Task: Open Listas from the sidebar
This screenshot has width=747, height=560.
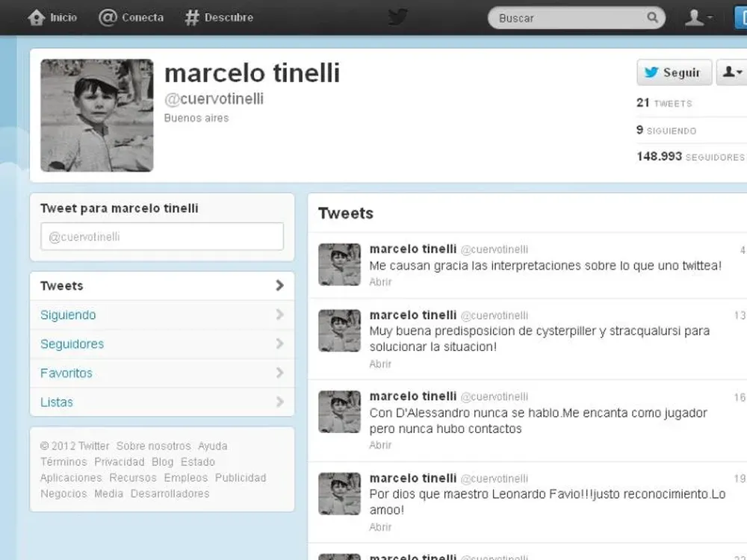Action: (x=56, y=402)
